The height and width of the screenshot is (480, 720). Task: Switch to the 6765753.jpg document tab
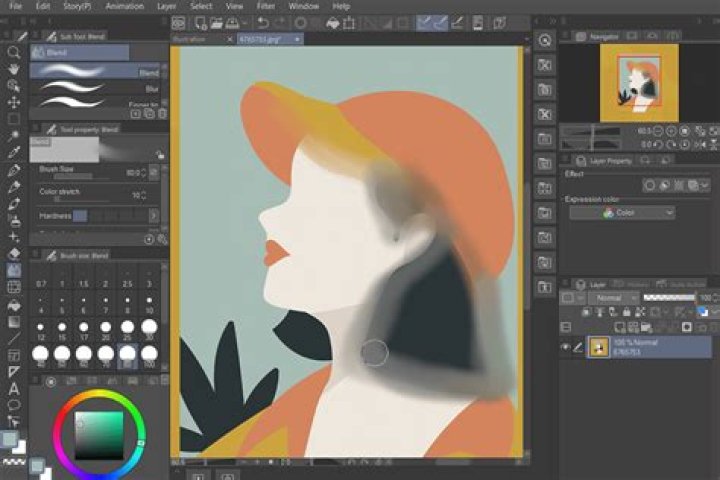(x=249, y=39)
